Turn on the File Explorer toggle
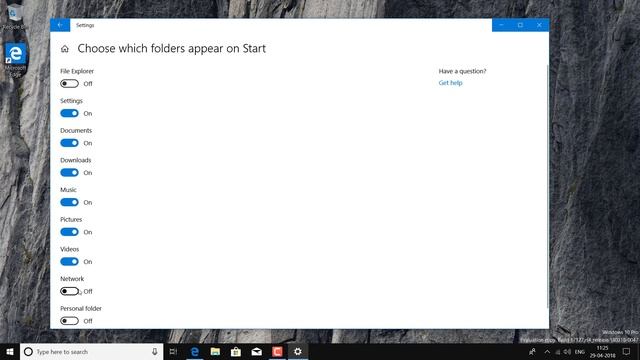This screenshot has height=360, width=640. click(69, 84)
